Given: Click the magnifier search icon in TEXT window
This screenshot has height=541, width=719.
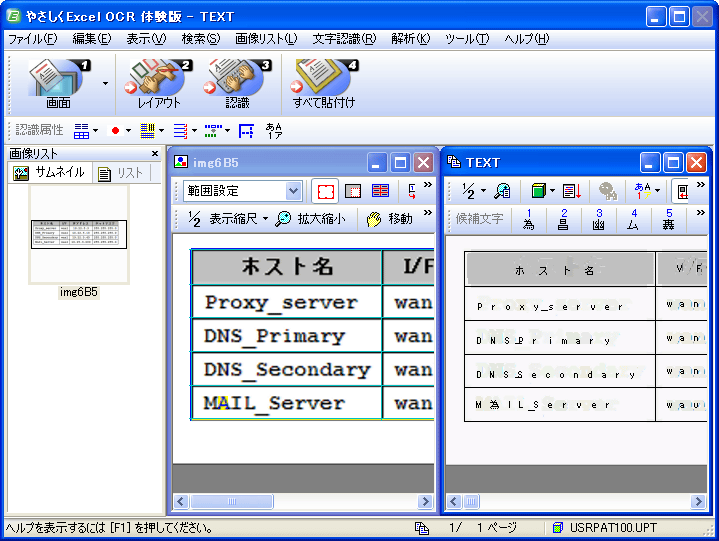Looking at the screenshot, I should [x=502, y=191].
